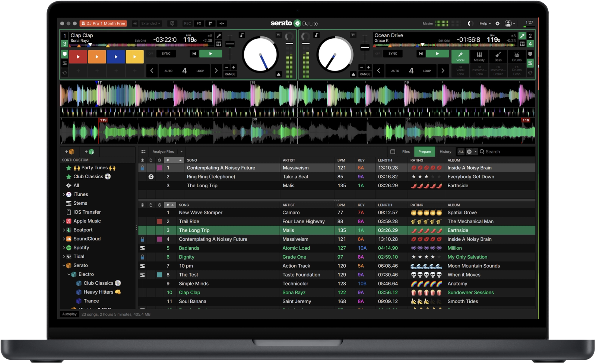Select the hot cue tab on the Clap Clap deck
The image size is (596, 364).
click(x=64, y=54)
